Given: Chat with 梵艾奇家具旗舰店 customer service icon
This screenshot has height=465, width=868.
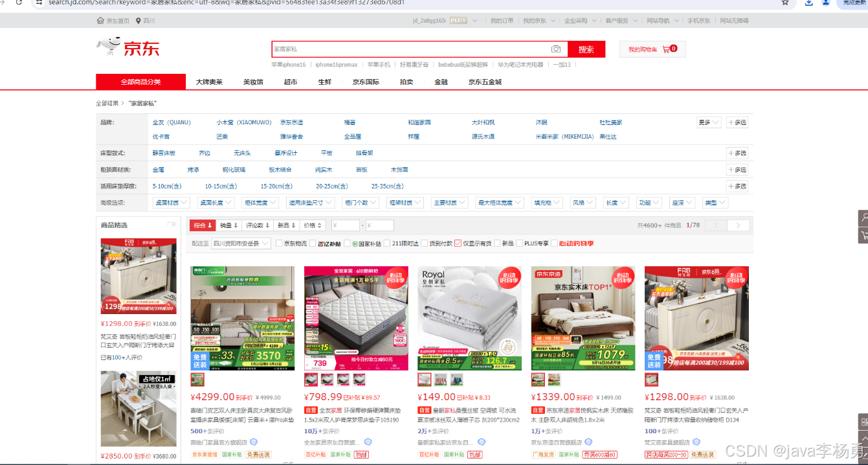Looking at the screenshot, I should click(695, 442).
